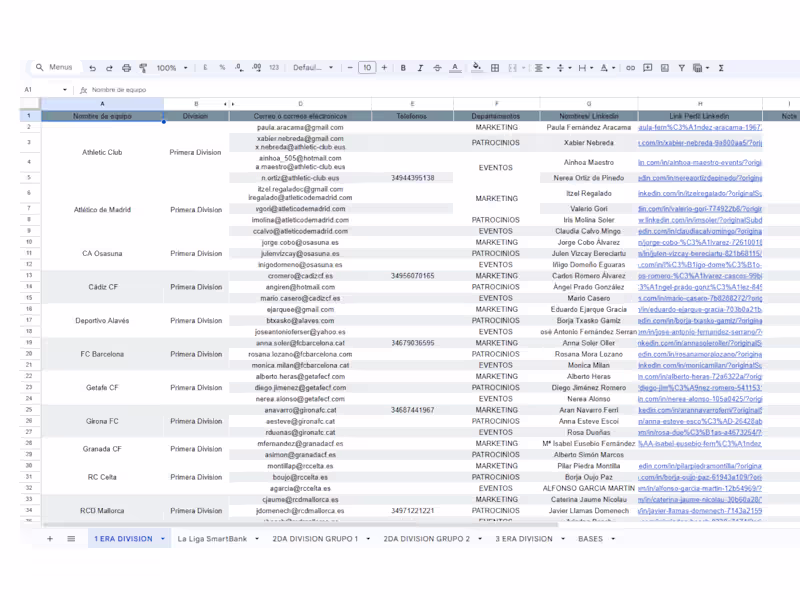Screen dimensions: 800x600
Task: Click the horizontal scrollbar
Action: pos(301,524)
